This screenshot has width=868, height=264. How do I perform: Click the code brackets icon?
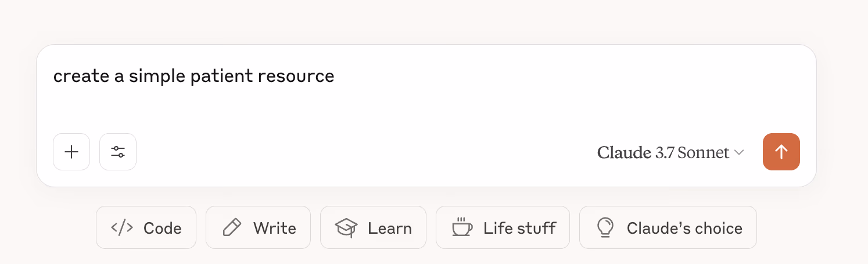click(x=122, y=228)
